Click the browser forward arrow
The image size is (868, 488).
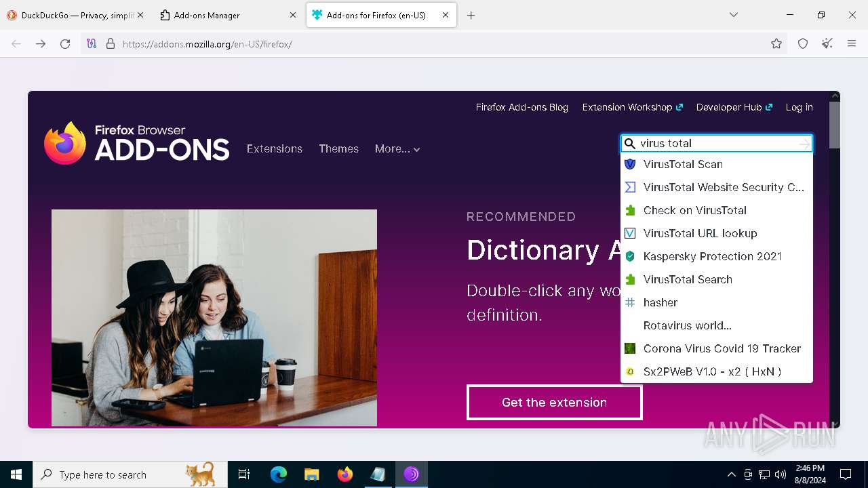click(x=41, y=44)
